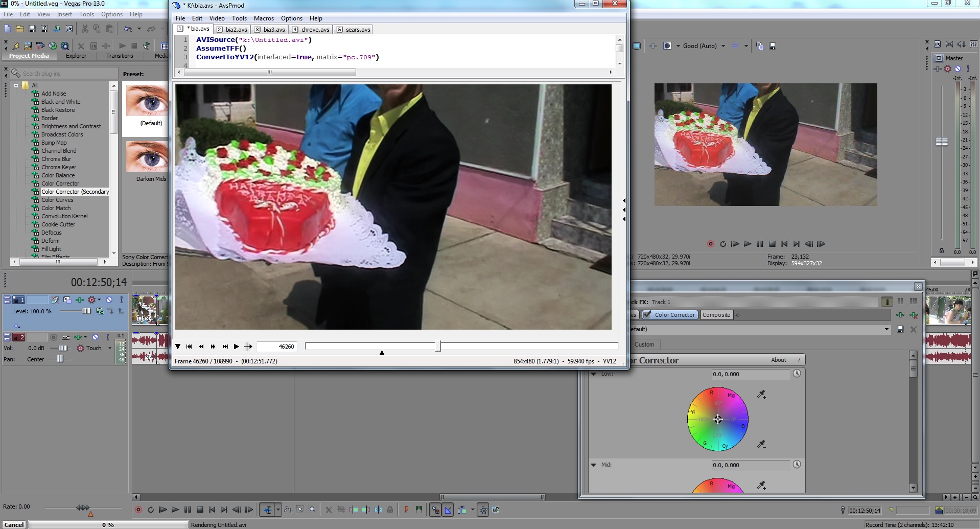Pause playback in the Vegas preview window
The height and width of the screenshot is (529, 980).
[760, 244]
